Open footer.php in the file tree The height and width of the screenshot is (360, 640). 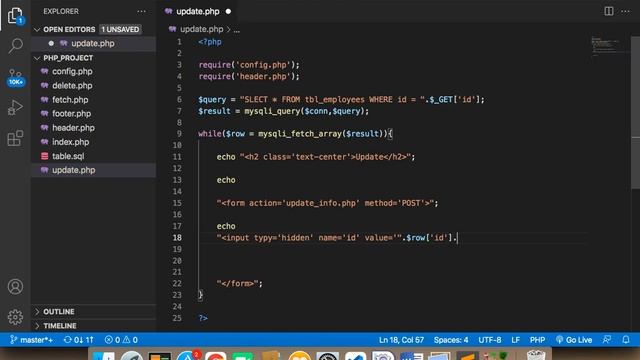pos(71,113)
